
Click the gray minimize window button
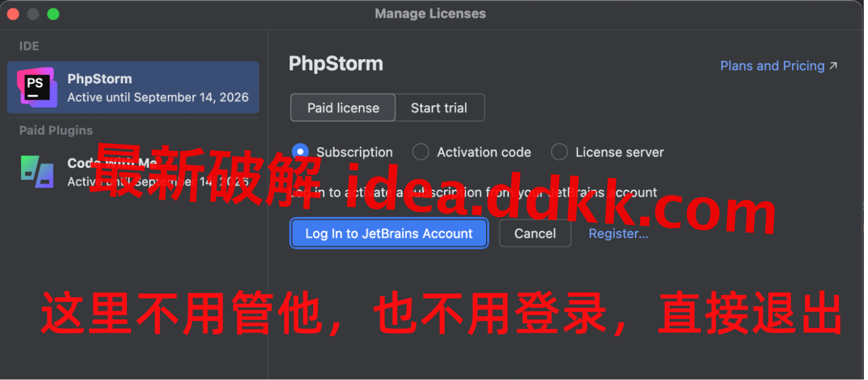point(33,14)
